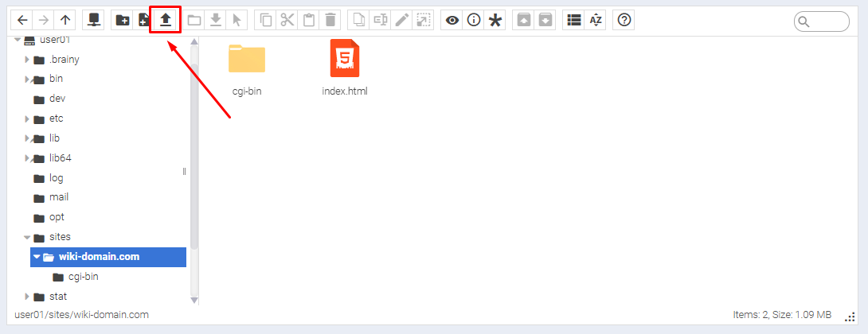Select the opt folder in tree

[57, 217]
